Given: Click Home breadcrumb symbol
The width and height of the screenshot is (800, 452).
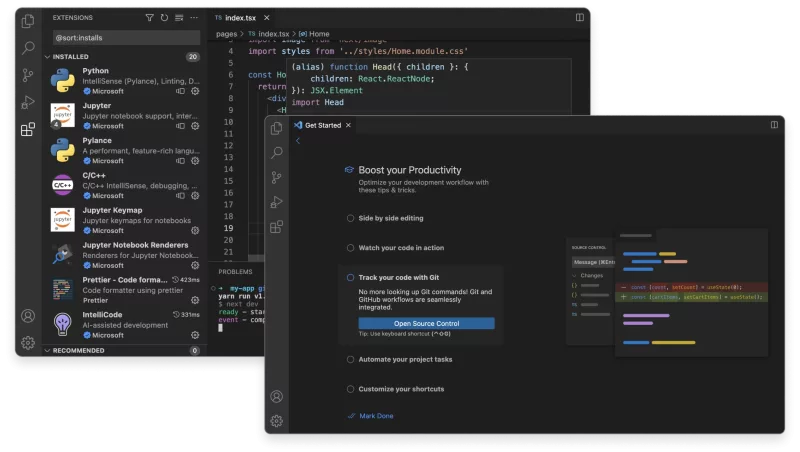Looking at the screenshot, I should [x=319, y=34].
